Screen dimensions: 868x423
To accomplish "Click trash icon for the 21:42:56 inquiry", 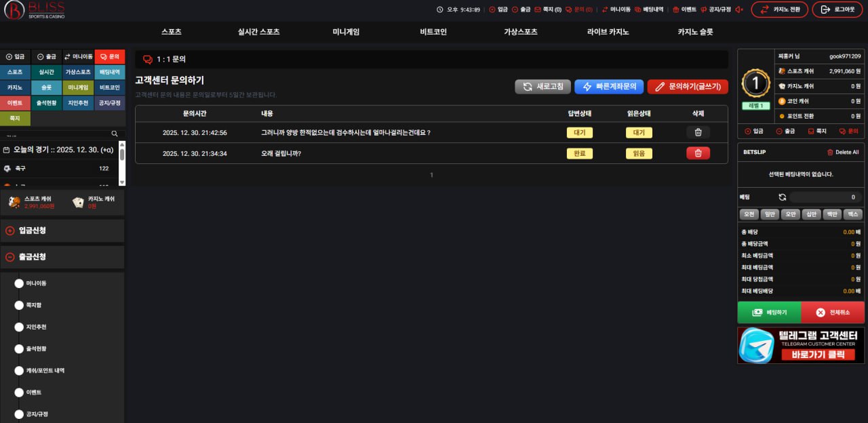I will pyautogui.click(x=698, y=133).
